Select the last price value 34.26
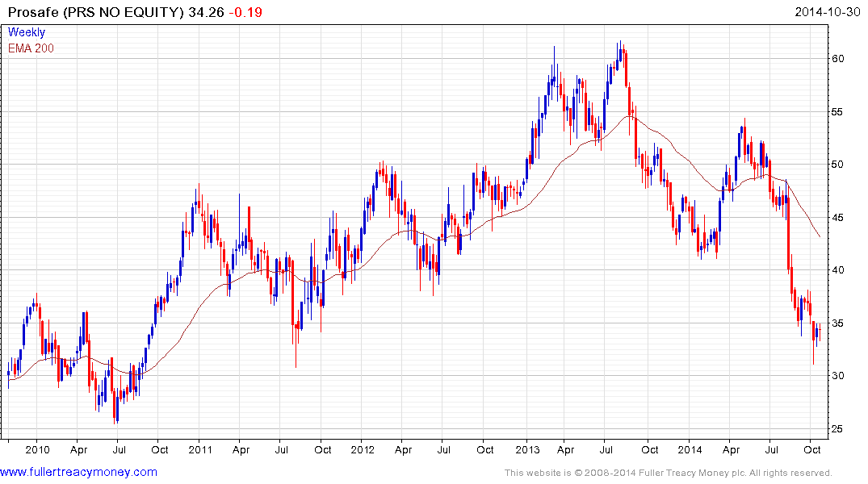The height and width of the screenshot is (484, 868). 206,12
